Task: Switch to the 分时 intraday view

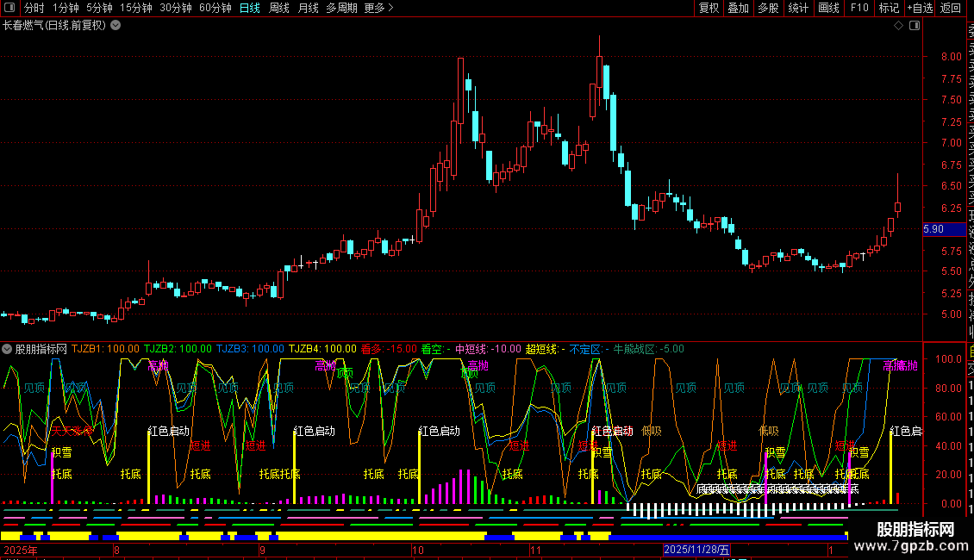Action: tap(34, 8)
